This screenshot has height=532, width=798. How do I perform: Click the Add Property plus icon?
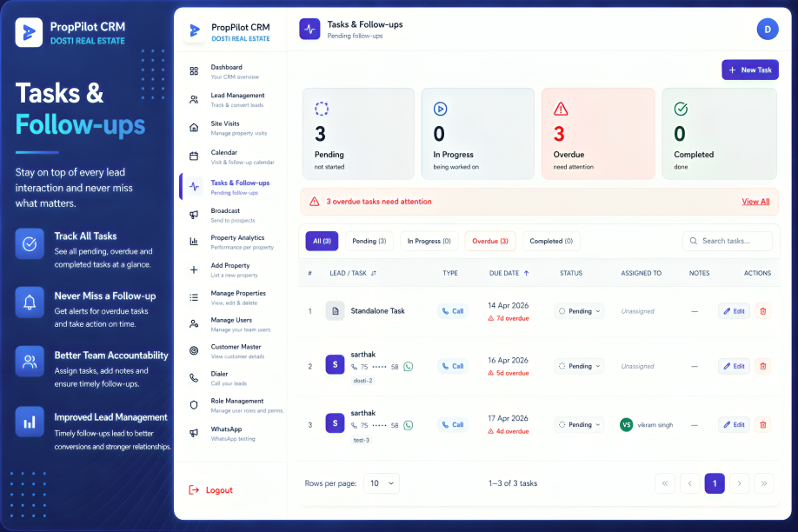pyautogui.click(x=194, y=269)
